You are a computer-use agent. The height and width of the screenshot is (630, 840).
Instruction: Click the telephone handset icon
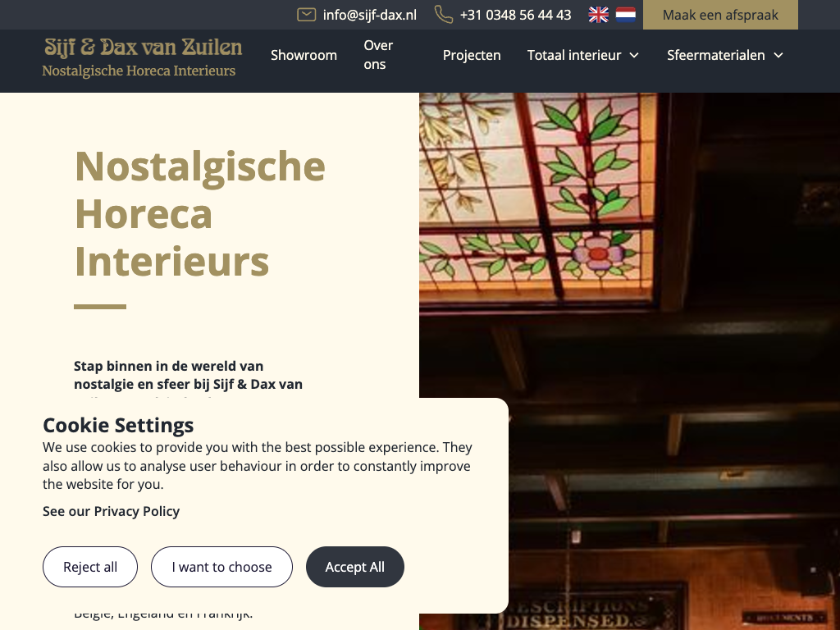click(444, 15)
